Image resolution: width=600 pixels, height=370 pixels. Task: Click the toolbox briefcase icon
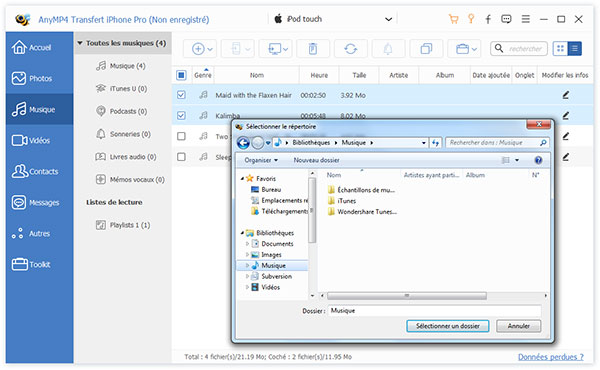pyautogui.click(x=462, y=49)
